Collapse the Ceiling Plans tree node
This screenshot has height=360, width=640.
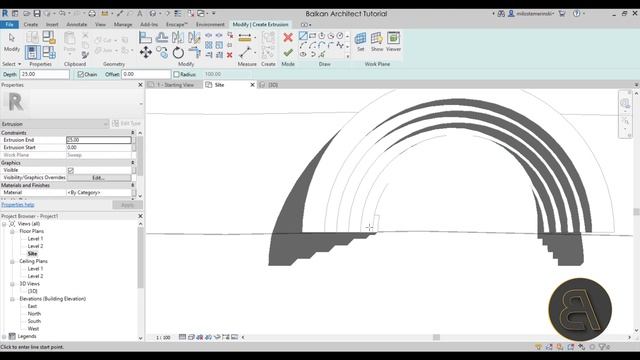pyautogui.click(x=12, y=262)
